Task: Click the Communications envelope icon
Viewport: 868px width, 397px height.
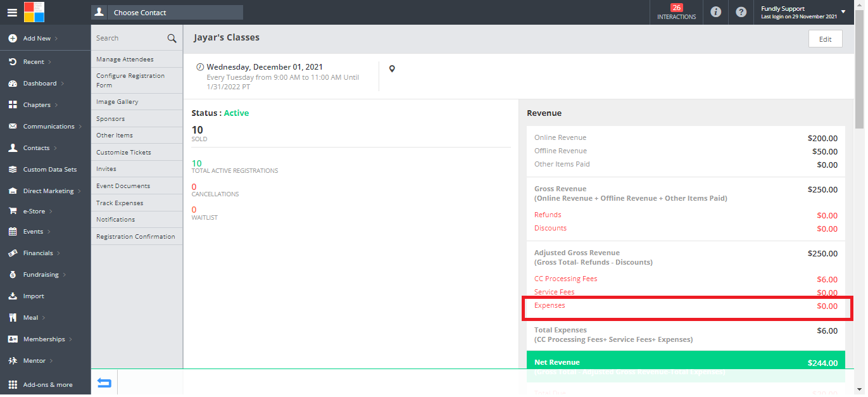Action: coord(13,127)
